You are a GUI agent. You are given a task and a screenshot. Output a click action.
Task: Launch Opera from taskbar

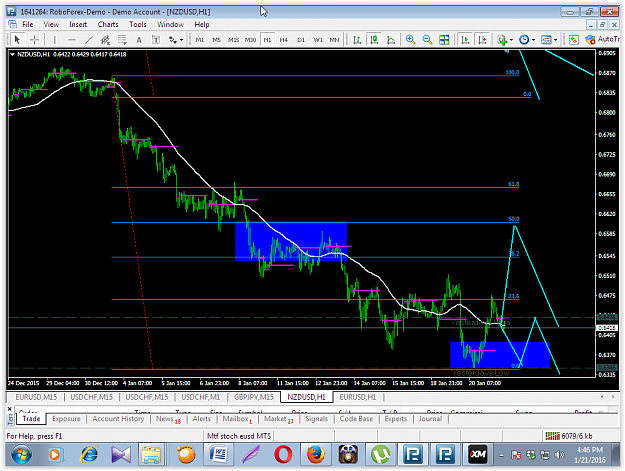[283, 455]
